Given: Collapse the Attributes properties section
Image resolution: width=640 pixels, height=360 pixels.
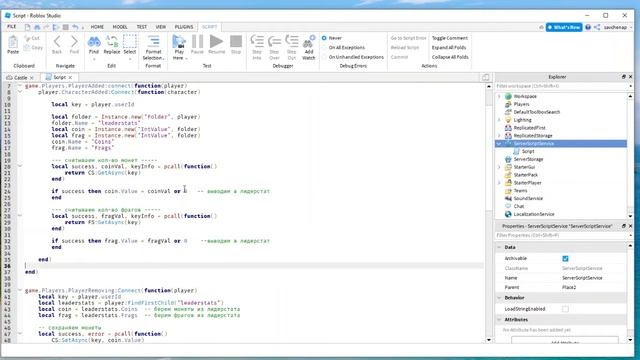Looking at the screenshot, I should point(499,320).
